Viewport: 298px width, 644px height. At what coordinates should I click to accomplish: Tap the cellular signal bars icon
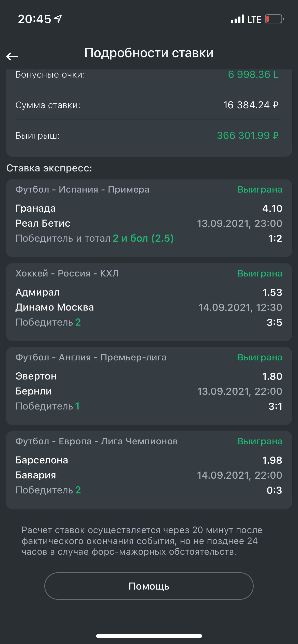[x=237, y=19]
